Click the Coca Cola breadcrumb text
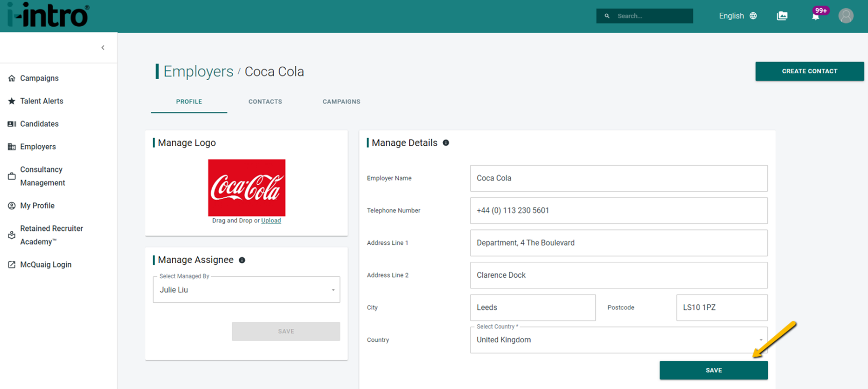The height and width of the screenshot is (389, 868). pos(274,71)
